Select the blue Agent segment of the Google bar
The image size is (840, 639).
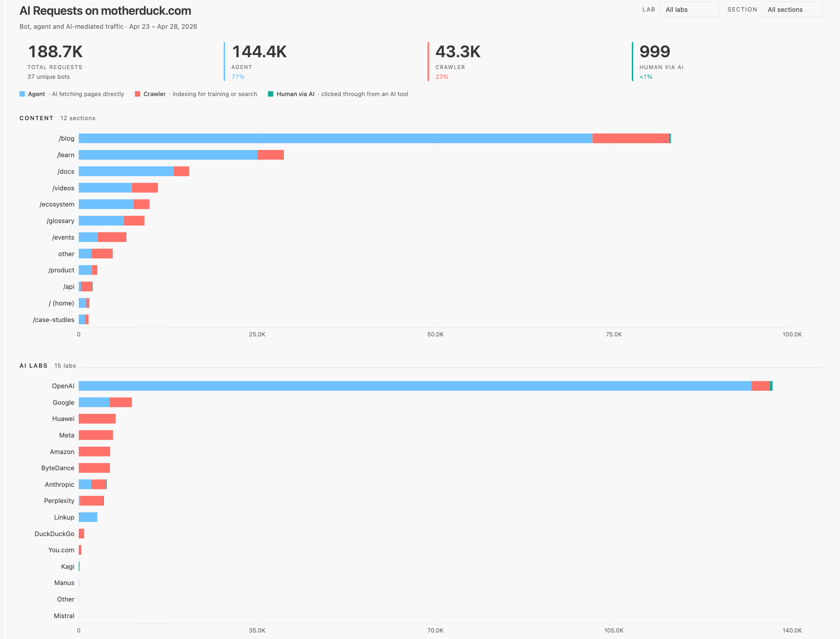[94, 402]
